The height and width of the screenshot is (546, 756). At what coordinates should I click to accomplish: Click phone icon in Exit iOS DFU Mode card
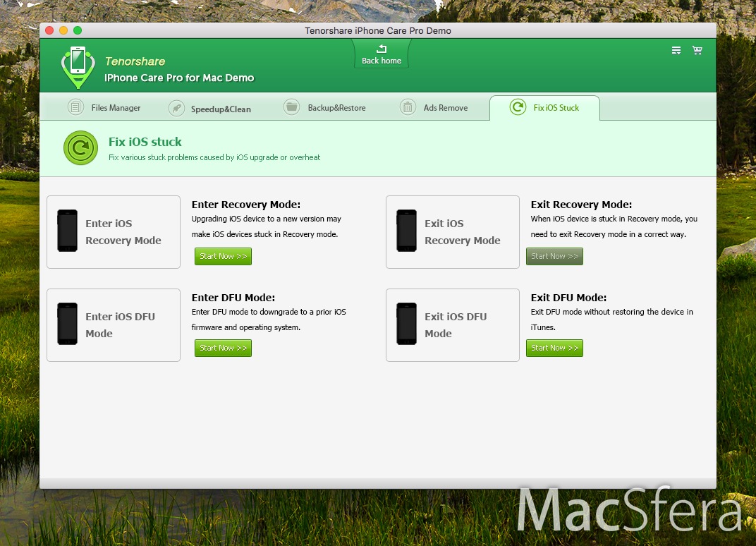[406, 324]
